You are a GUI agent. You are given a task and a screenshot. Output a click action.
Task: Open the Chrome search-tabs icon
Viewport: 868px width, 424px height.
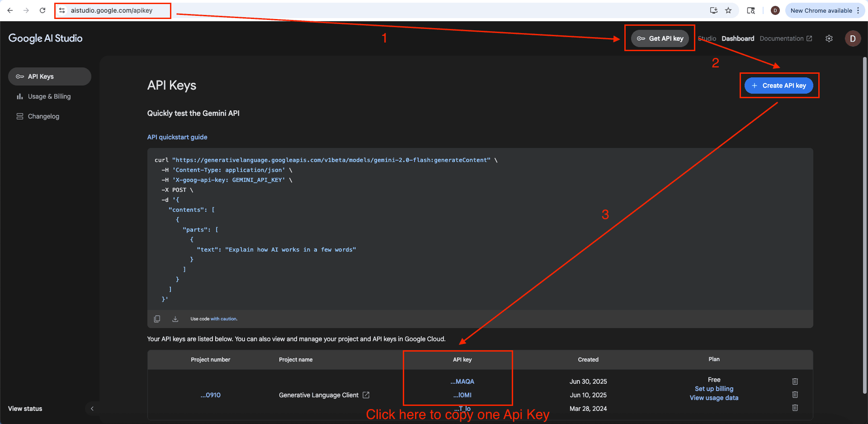(x=751, y=10)
